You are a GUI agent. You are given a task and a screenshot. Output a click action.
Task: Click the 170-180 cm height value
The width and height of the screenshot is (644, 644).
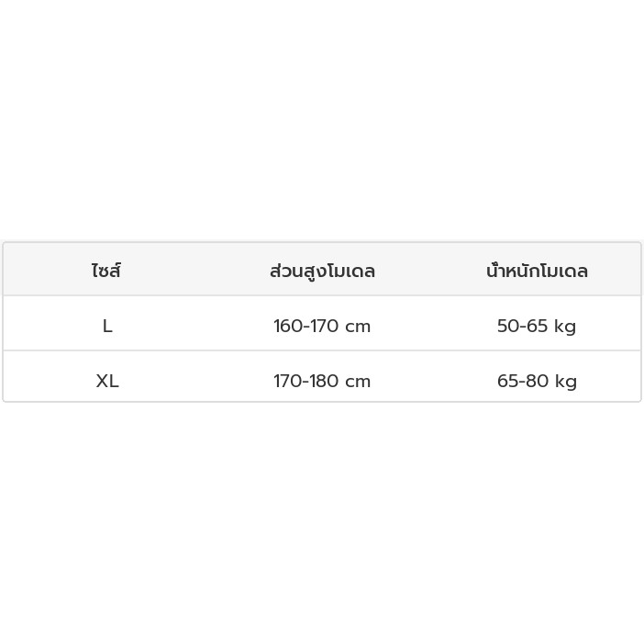[x=322, y=381]
